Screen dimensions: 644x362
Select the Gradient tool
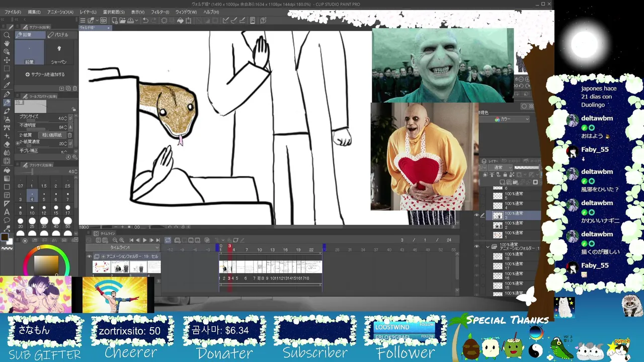7,178
